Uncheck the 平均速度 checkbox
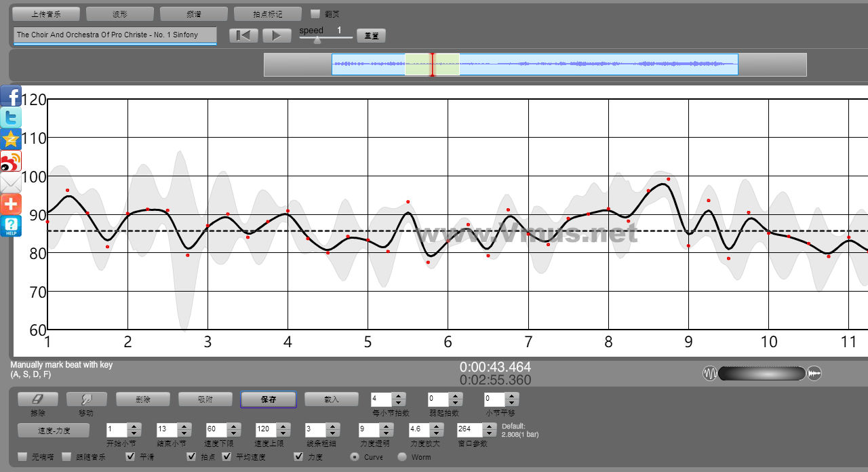 click(227, 456)
